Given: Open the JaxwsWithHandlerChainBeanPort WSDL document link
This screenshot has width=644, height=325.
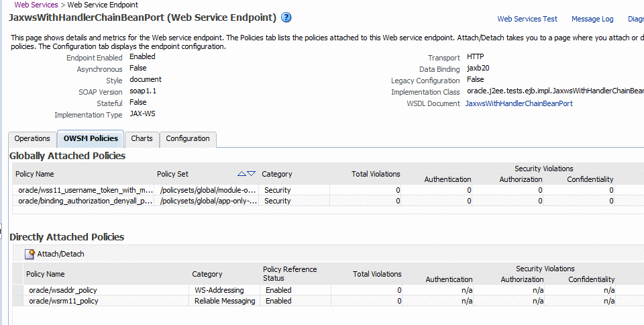Looking at the screenshot, I should pyautogui.click(x=519, y=103).
